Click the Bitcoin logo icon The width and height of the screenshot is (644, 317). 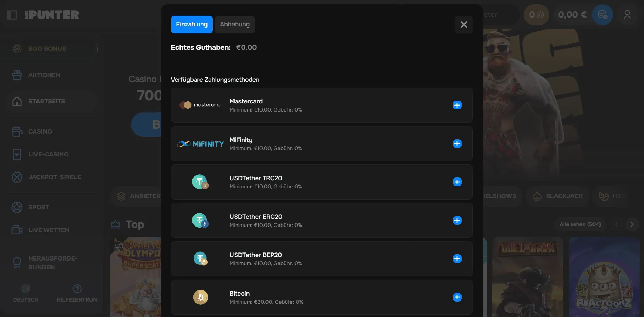click(200, 297)
